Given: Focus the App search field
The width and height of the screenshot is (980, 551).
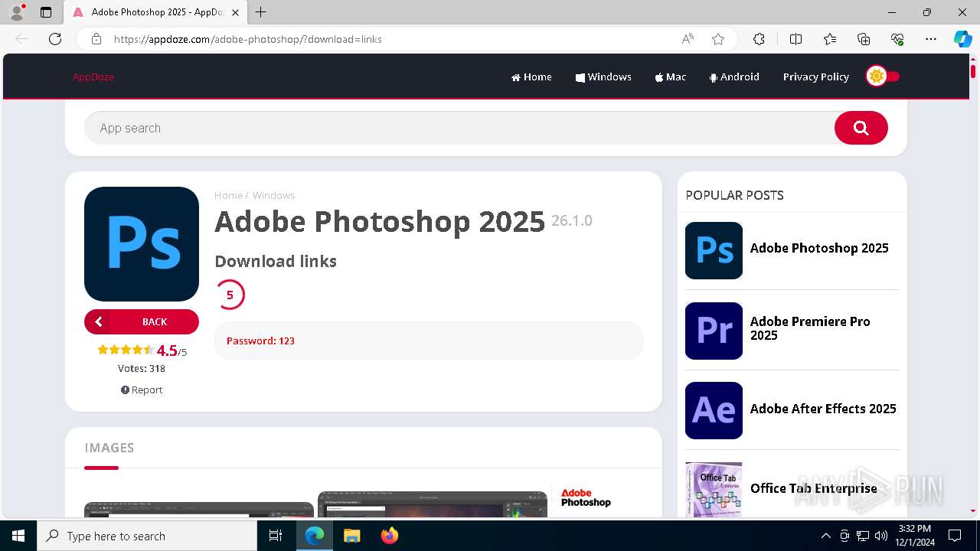Looking at the screenshot, I should coord(459,128).
